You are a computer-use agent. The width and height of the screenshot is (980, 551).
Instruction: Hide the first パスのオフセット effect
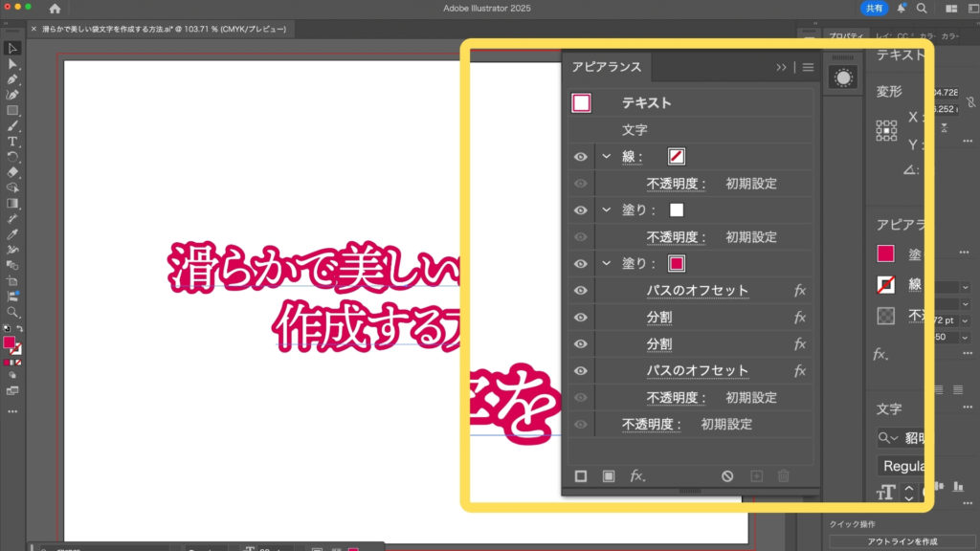(x=580, y=291)
